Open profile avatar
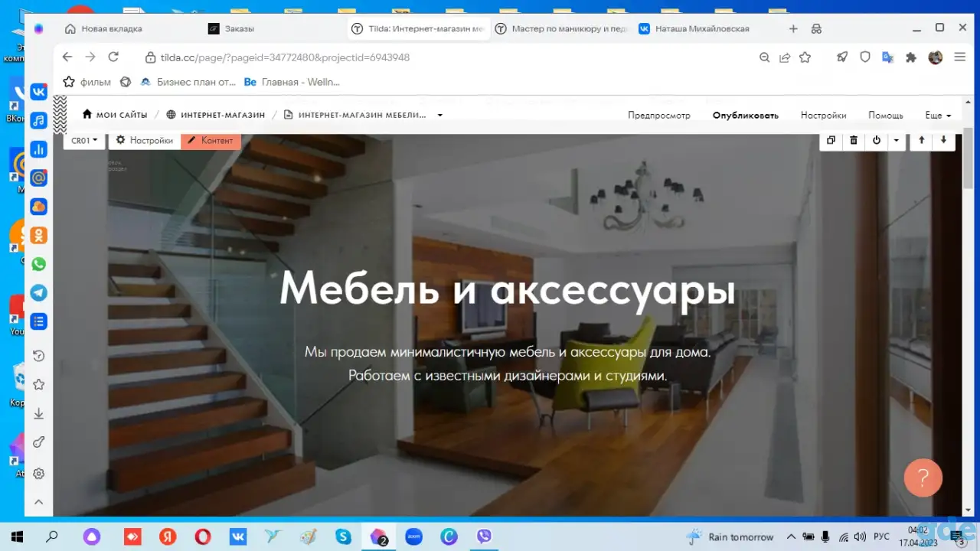The height and width of the screenshot is (551, 980). tap(935, 57)
